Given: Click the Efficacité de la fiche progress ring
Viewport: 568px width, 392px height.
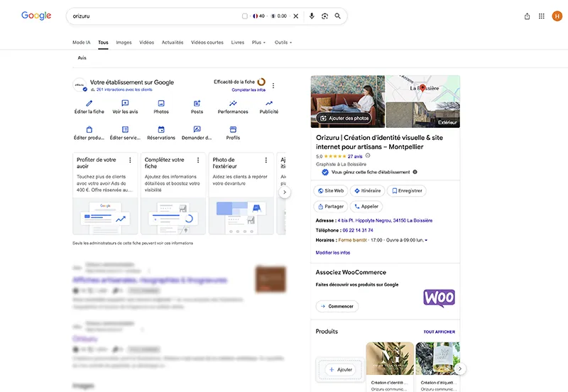Looking at the screenshot, I should tap(261, 82).
